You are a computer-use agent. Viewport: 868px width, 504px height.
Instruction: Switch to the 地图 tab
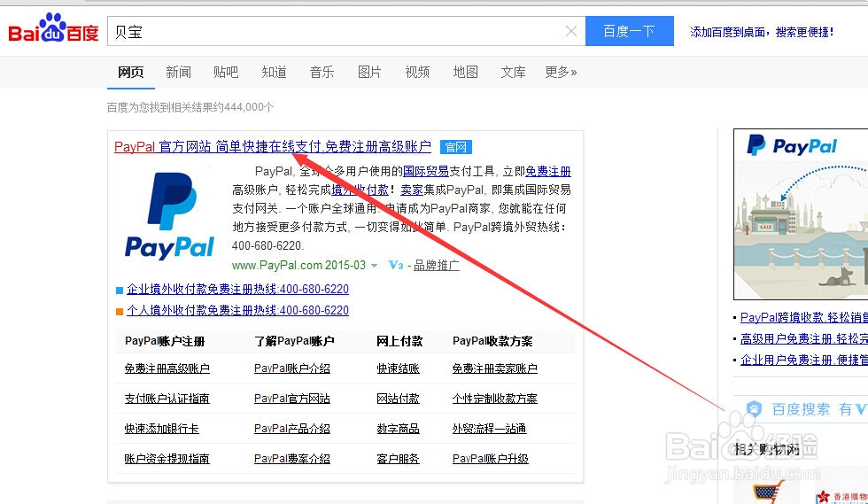tap(465, 72)
